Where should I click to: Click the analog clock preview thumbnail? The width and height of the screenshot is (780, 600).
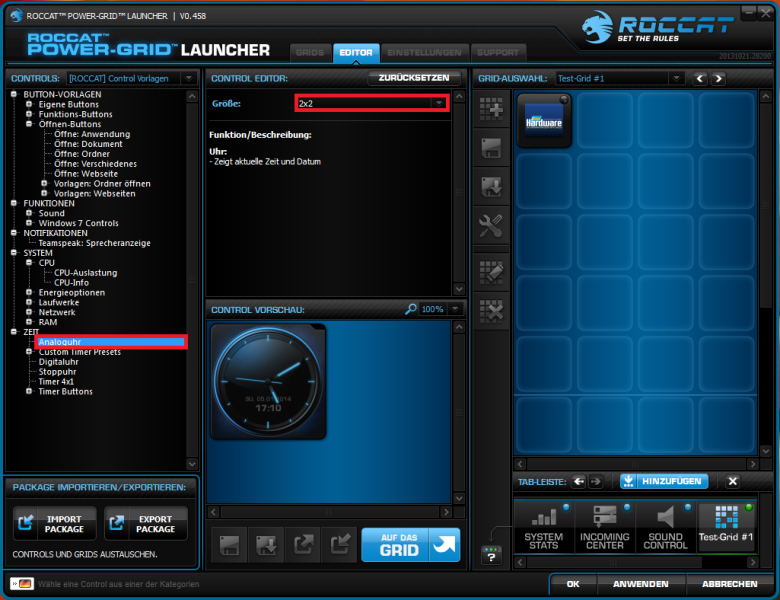pos(268,382)
